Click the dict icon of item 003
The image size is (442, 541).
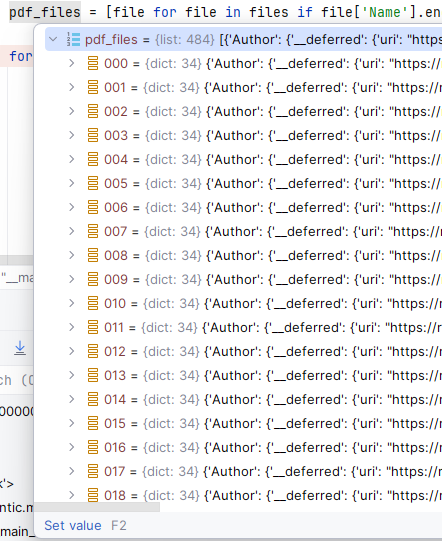click(93, 135)
